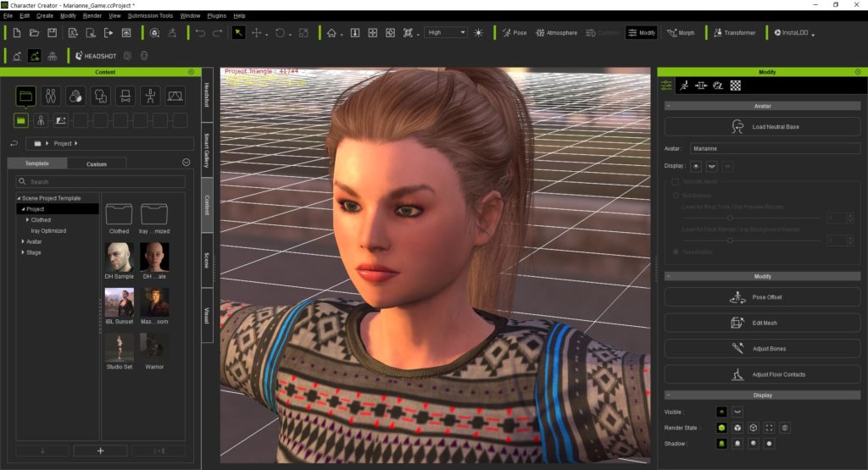Screen dimensions: 868x470
Task: Switch to the Template tab
Action: (x=37, y=163)
